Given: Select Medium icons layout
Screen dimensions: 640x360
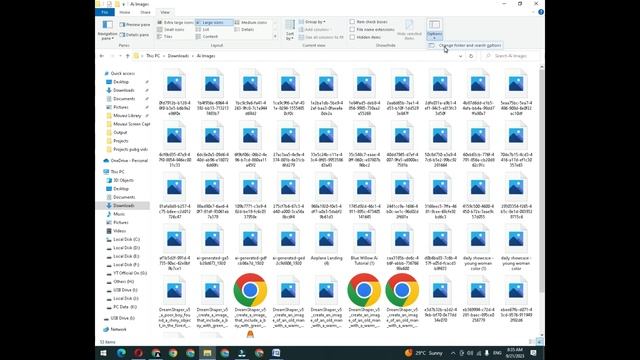Looking at the screenshot, I should point(251,22).
